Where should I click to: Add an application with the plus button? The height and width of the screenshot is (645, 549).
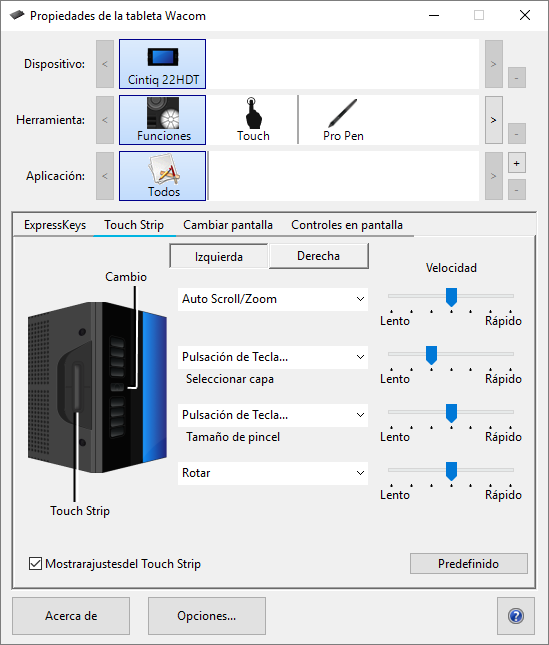517,163
